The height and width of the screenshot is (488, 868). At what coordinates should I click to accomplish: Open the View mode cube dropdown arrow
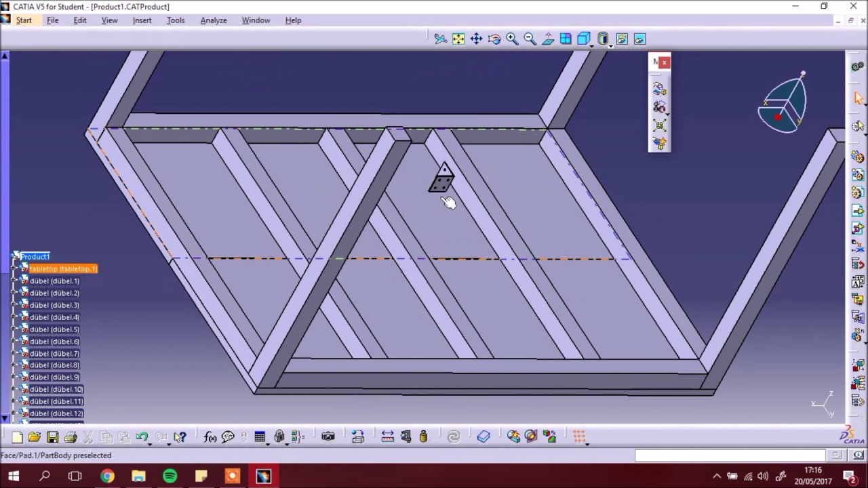pyautogui.click(x=592, y=45)
